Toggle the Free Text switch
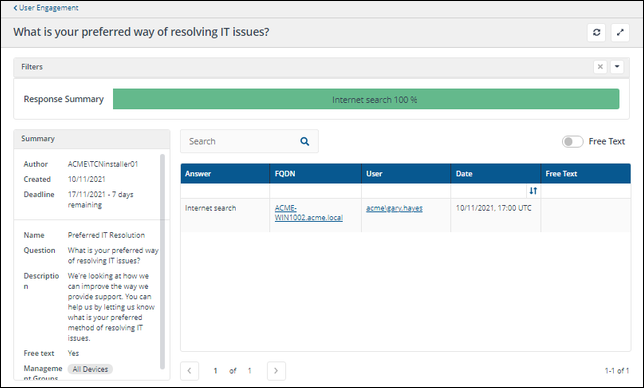The width and height of the screenshot is (644, 388). (573, 142)
